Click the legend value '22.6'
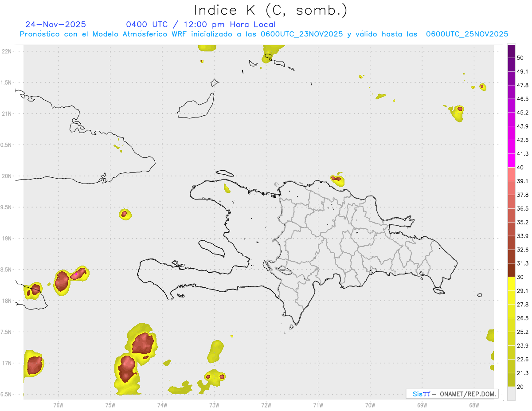 [523, 360]
